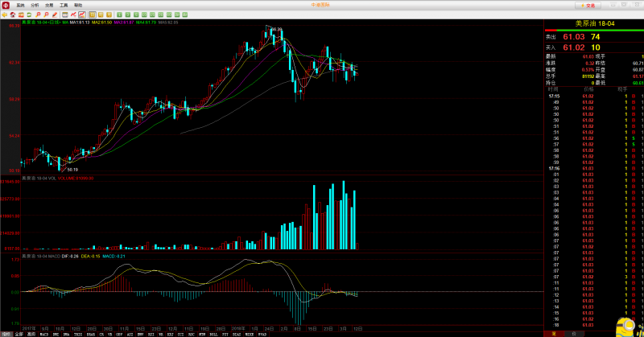
Task: Zoom out with the magnifier minus icon
Action: point(47,14)
